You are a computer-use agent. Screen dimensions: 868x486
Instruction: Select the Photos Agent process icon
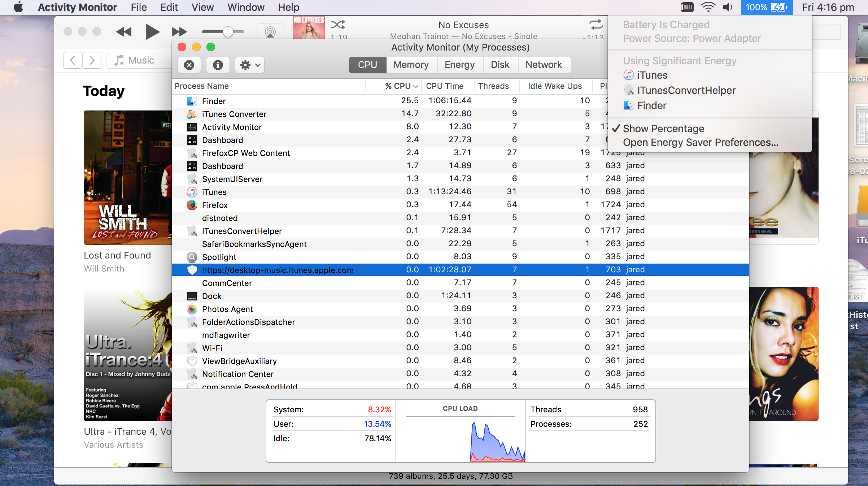[x=192, y=309]
